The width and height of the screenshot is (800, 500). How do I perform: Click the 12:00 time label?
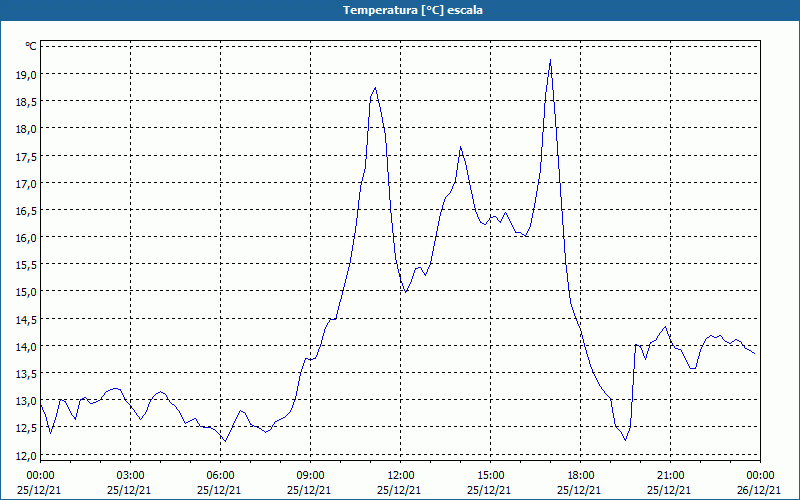[x=401, y=476]
